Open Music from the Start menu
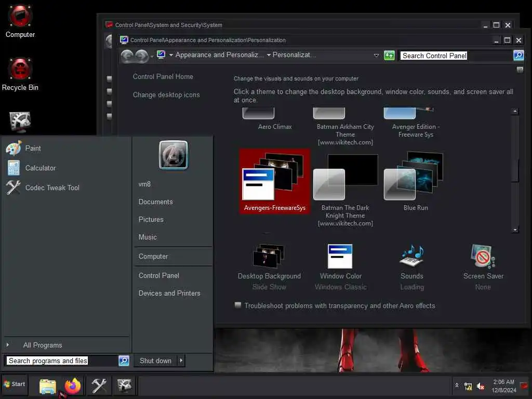The width and height of the screenshot is (532, 399). [x=148, y=237]
